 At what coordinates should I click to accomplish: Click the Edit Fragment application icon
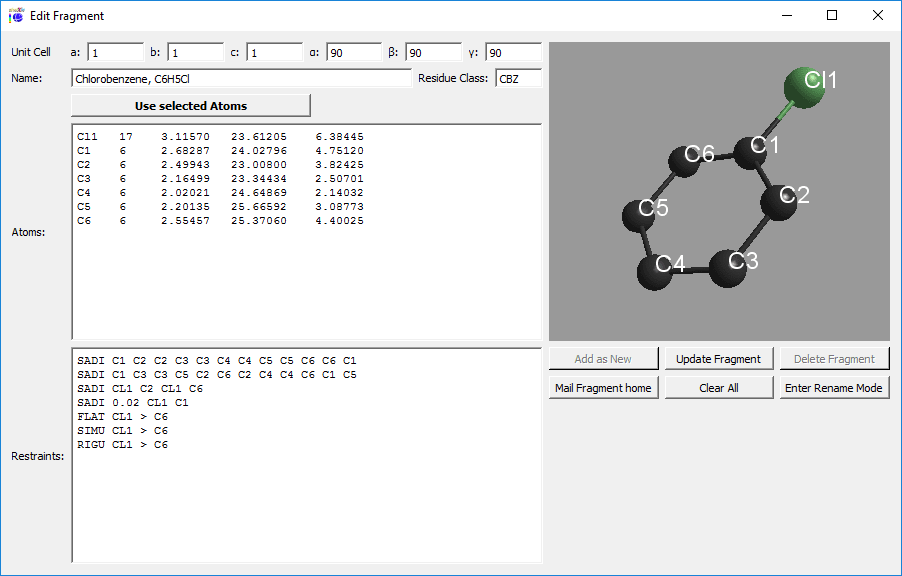16,15
